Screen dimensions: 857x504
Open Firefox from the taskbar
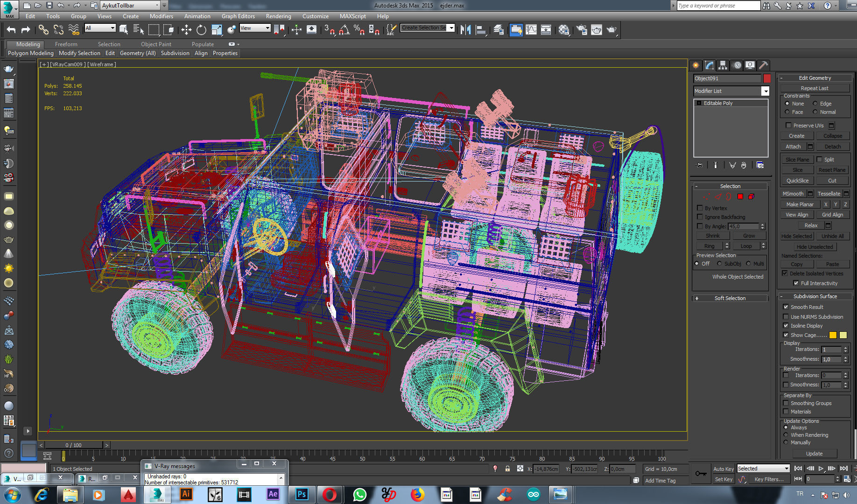pos(417,494)
